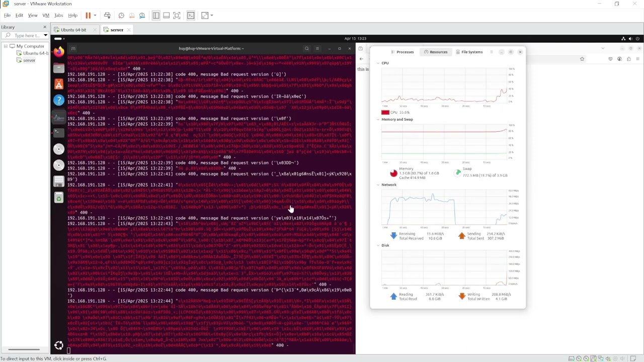
Task: Collapse the Memory and Swap section
Action: 378,120
